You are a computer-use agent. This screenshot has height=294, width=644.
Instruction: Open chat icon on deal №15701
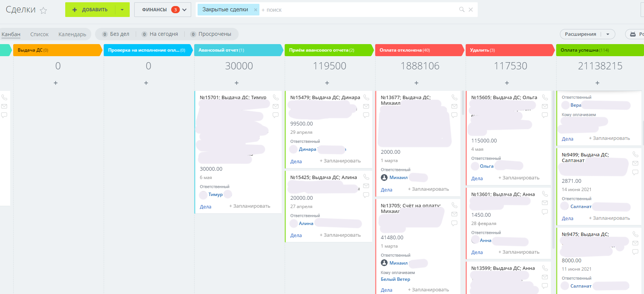coord(276,115)
